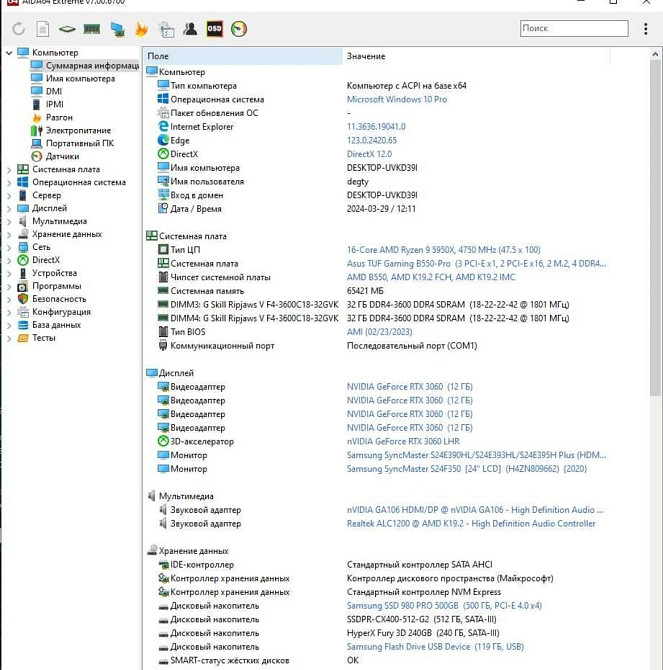The image size is (663, 670).
Task: Open the Report toolbar icon
Action: 42,30
